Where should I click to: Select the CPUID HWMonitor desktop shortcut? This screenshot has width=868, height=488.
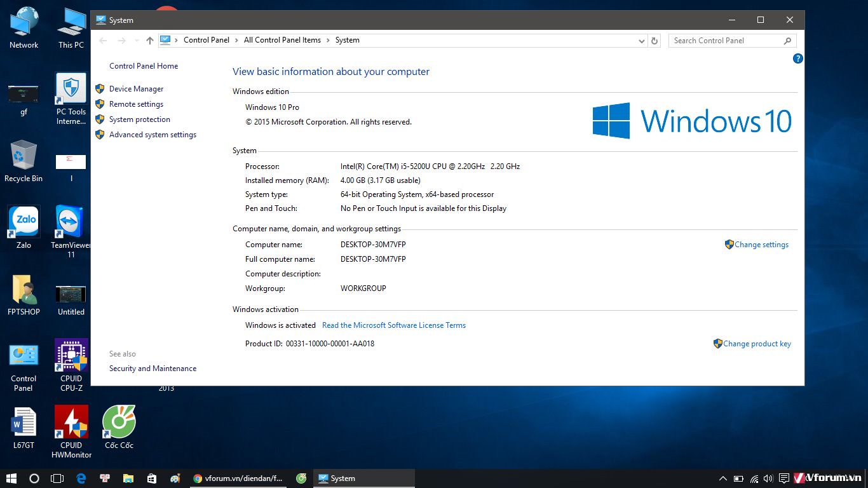pyautogui.click(x=71, y=432)
